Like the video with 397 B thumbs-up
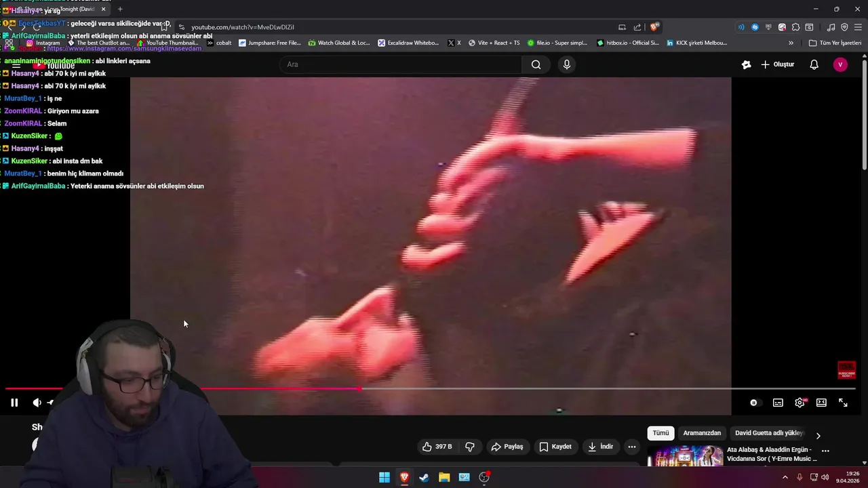The height and width of the screenshot is (488, 868). coord(437,447)
